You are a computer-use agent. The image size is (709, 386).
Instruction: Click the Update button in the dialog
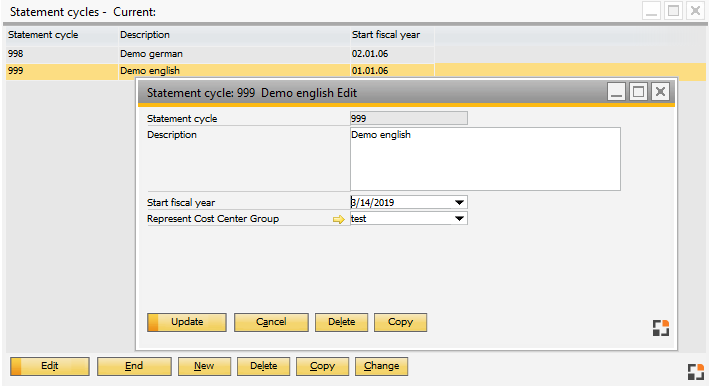(187, 322)
